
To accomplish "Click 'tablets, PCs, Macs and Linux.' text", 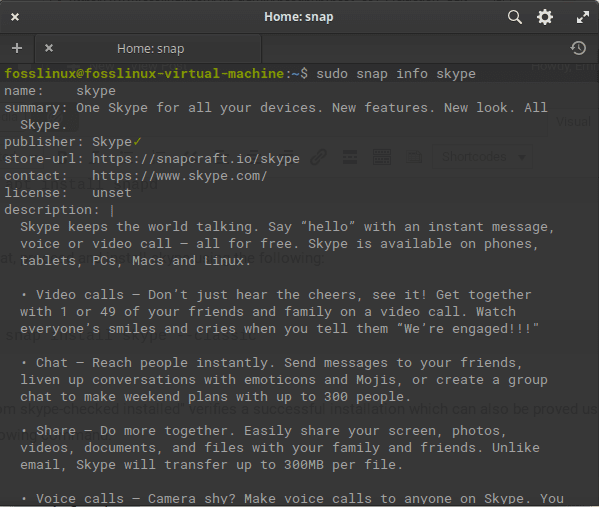I will (136, 261).
